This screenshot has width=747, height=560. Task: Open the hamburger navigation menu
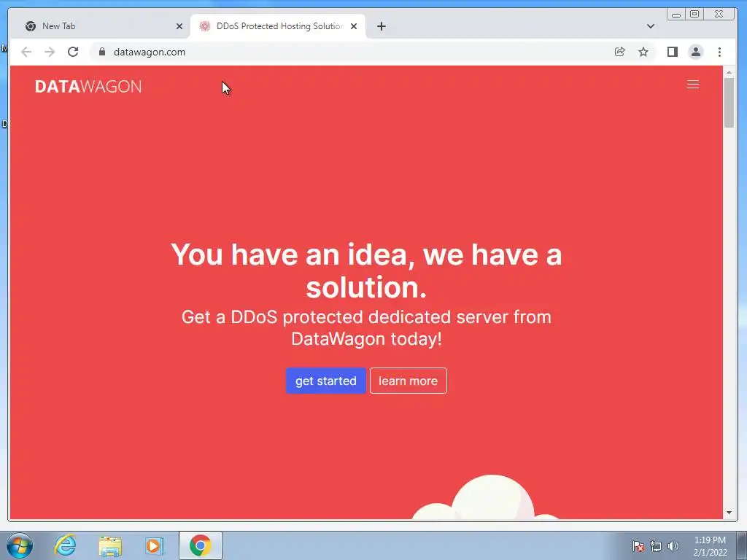[x=693, y=85]
